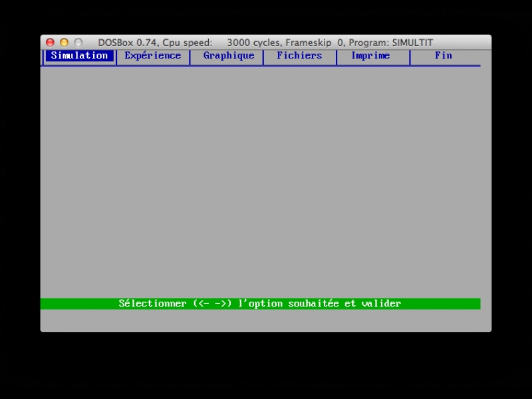Open the Graphique menu
Screen dimensions: 532x399
pos(228,56)
